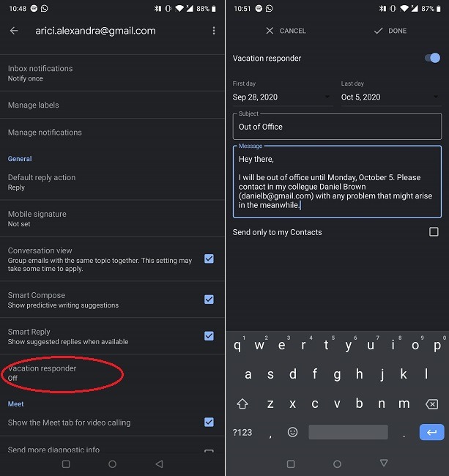This screenshot has height=476, width=449.
Task: Tap the General section header
Action: coord(20,159)
